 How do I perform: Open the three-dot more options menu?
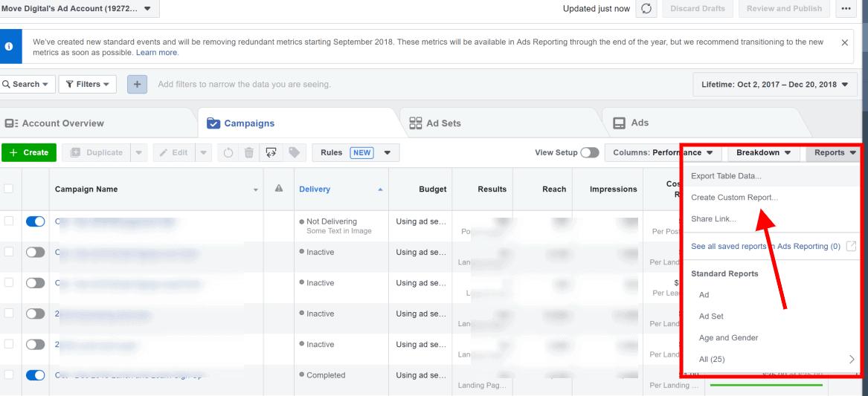[x=846, y=9]
